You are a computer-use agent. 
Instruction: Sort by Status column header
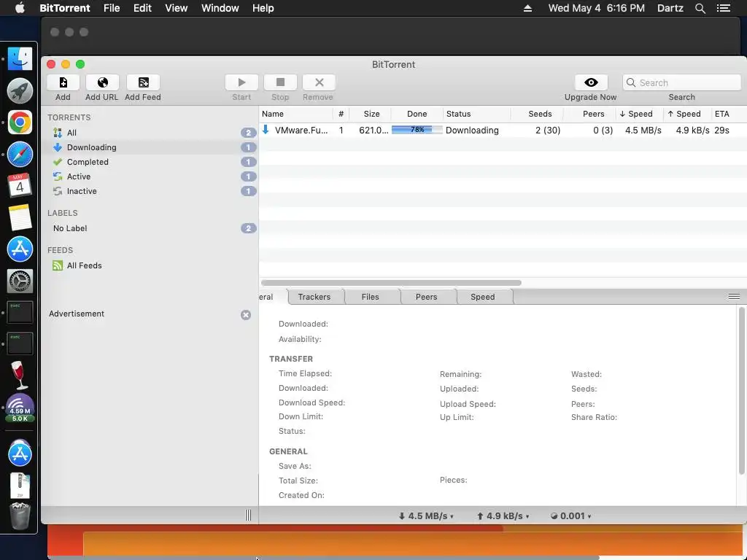pos(477,114)
